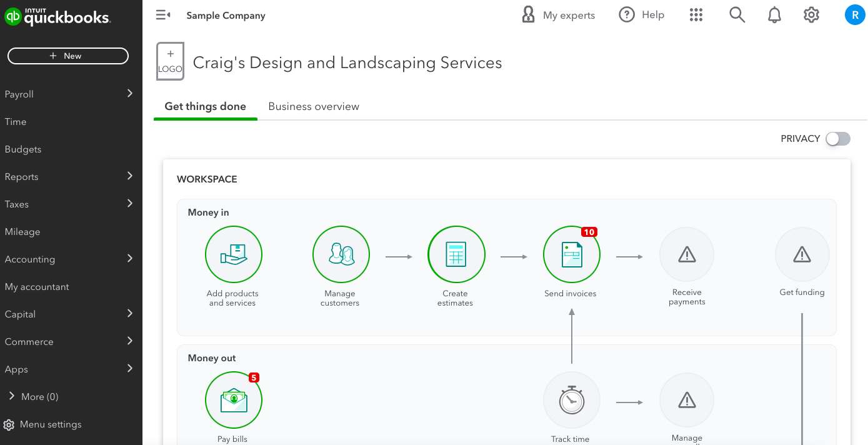Open the R user profile avatar

(x=854, y=15)
